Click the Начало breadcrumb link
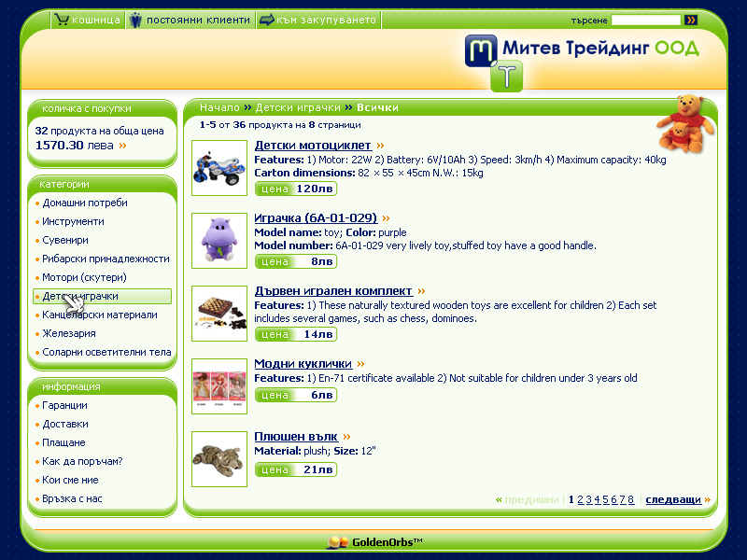Screen dimensions: 747x560 coord(219,107)
